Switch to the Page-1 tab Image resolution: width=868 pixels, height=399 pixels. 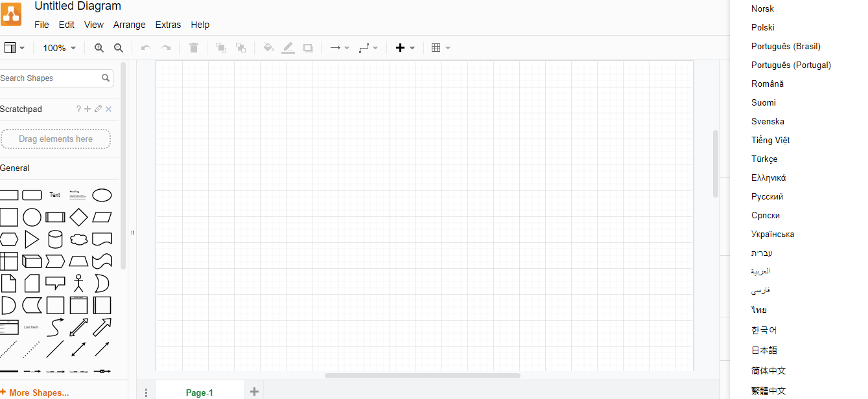point(199,393)
